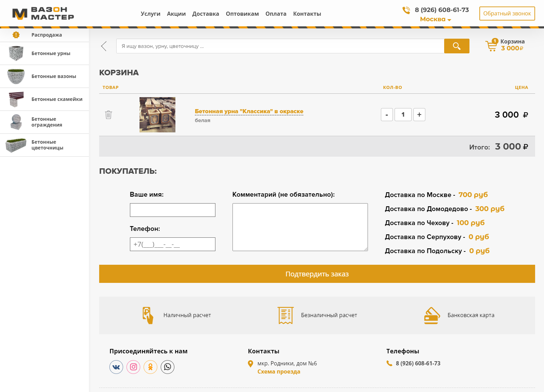This screenshot has height=392, width=544.
Task: Open the Схема проезда link
Action: click(279, 371)
